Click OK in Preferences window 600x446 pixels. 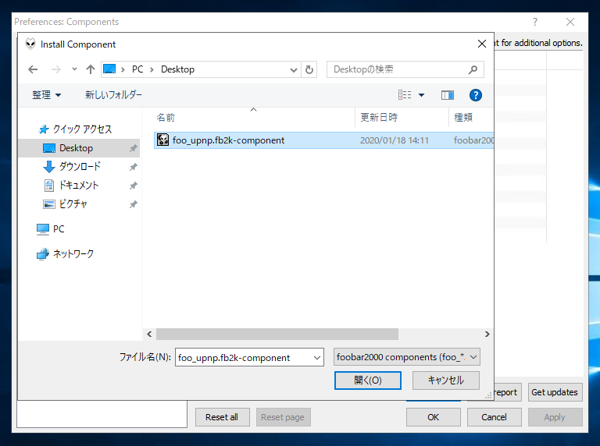433,417
